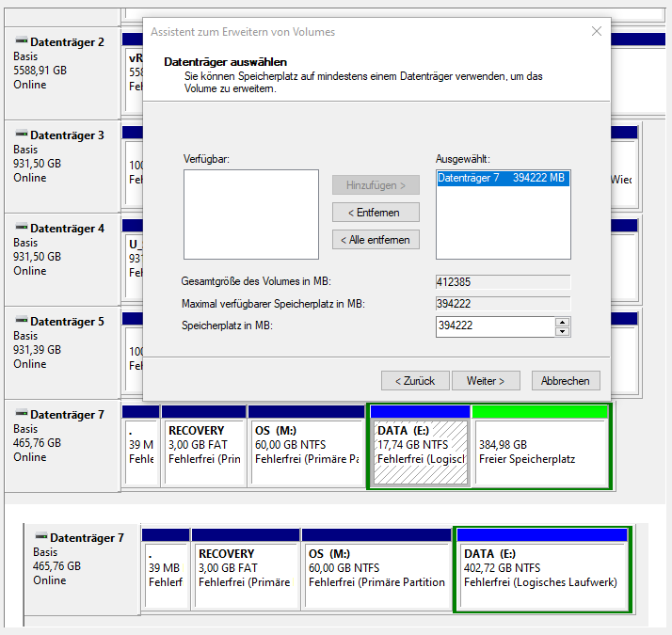Click the Datenträger 3 disk icon
The height and width of the screenshot is (635, 672).
(22, 134)
